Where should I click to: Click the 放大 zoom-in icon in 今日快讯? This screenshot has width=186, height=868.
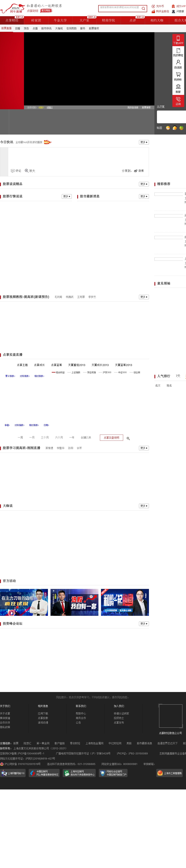(27, 171)
